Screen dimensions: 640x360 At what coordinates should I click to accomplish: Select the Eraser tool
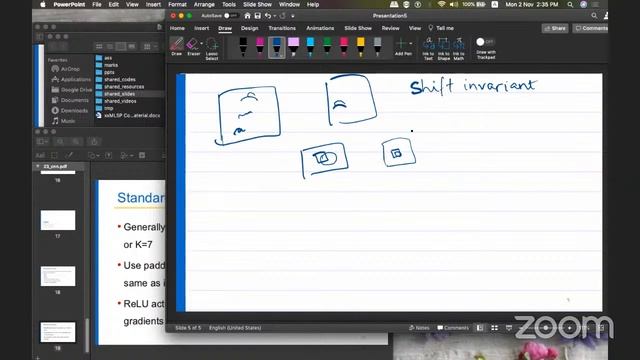click(x=192, y=46)
